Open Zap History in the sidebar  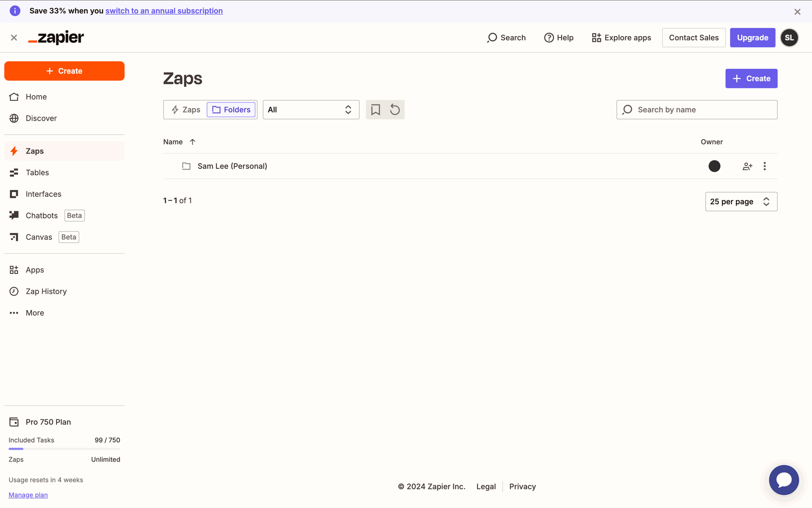(64, 292)
